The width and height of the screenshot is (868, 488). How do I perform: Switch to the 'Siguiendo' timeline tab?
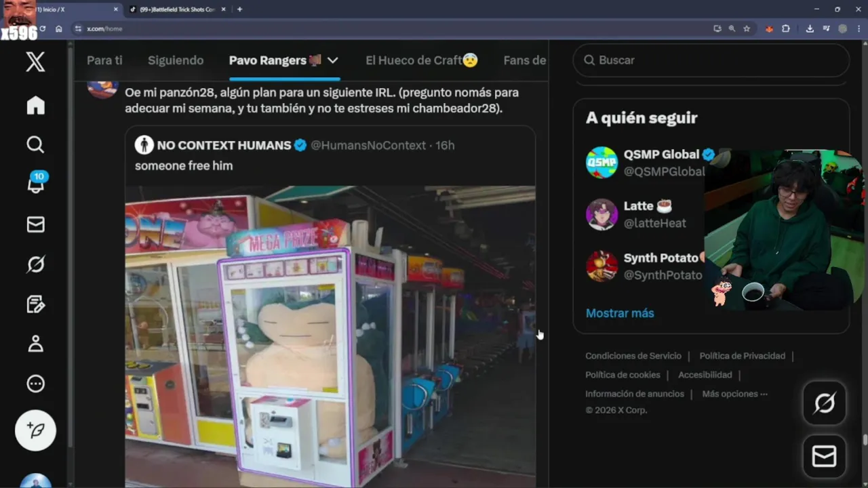tap(176, 60)
